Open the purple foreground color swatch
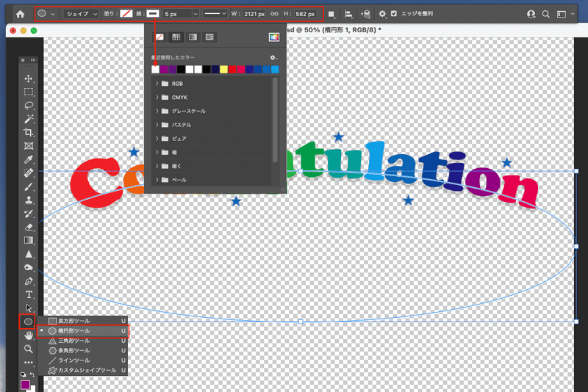The width and height of the screenshot is (588, 392). pos(25,384)
